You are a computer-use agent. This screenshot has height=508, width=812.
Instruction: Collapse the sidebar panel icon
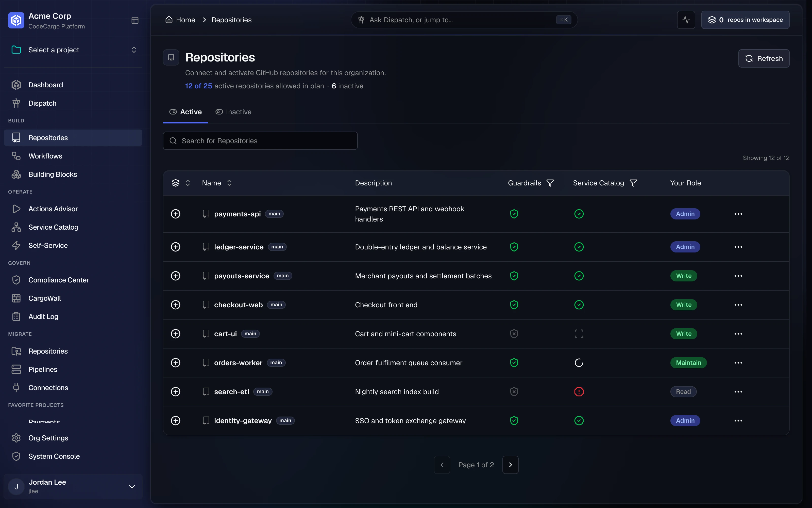point(135,21)
